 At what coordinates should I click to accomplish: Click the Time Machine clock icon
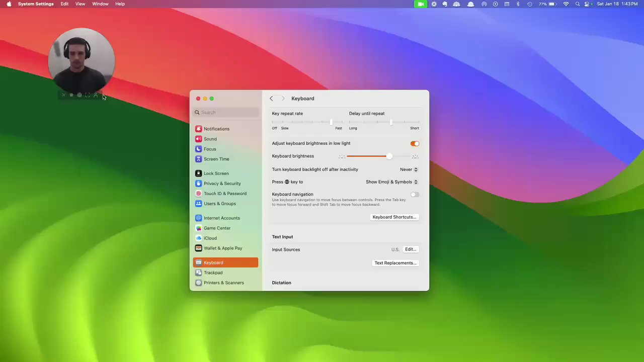[x=529, y=4]
